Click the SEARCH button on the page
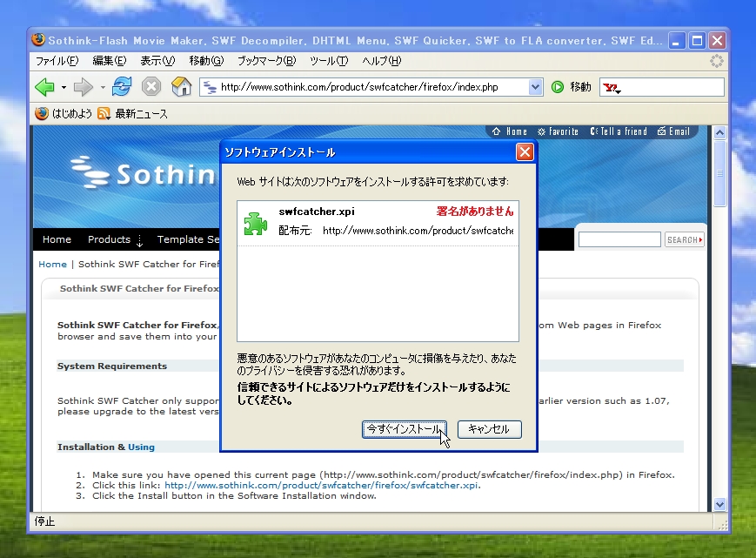756x558 pixels. tap(684, 239)
